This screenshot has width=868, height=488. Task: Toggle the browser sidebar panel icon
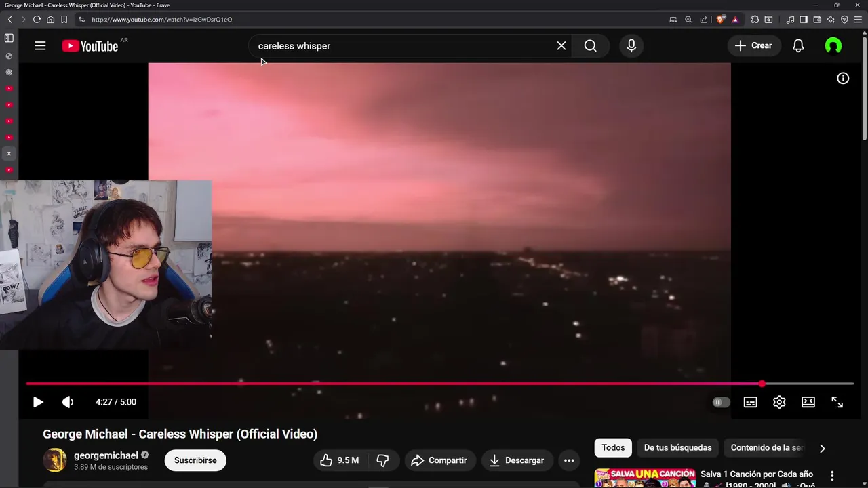pos(804,20)
